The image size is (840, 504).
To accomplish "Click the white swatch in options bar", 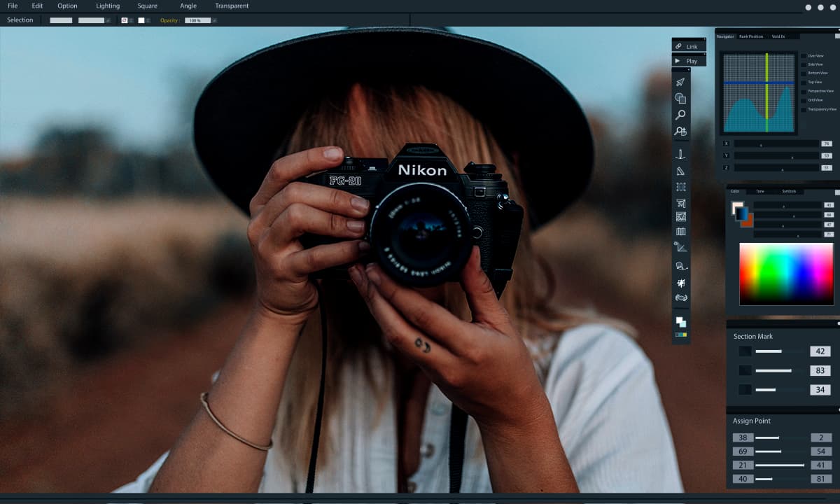I will (x=141, y=20).
